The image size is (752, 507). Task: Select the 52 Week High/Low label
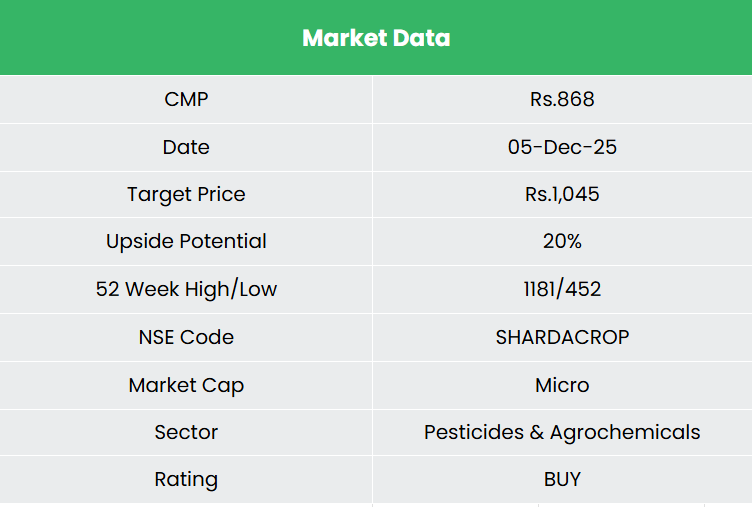click(x=186, y=289)
